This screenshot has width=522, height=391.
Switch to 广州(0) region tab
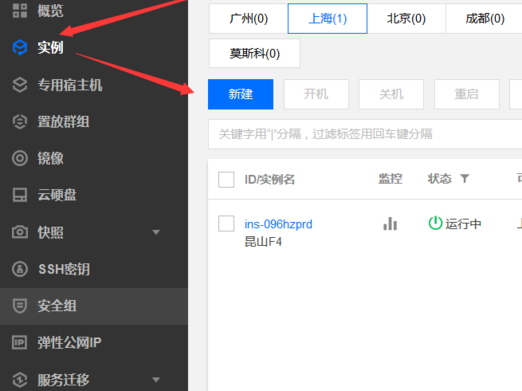[248, 19]
